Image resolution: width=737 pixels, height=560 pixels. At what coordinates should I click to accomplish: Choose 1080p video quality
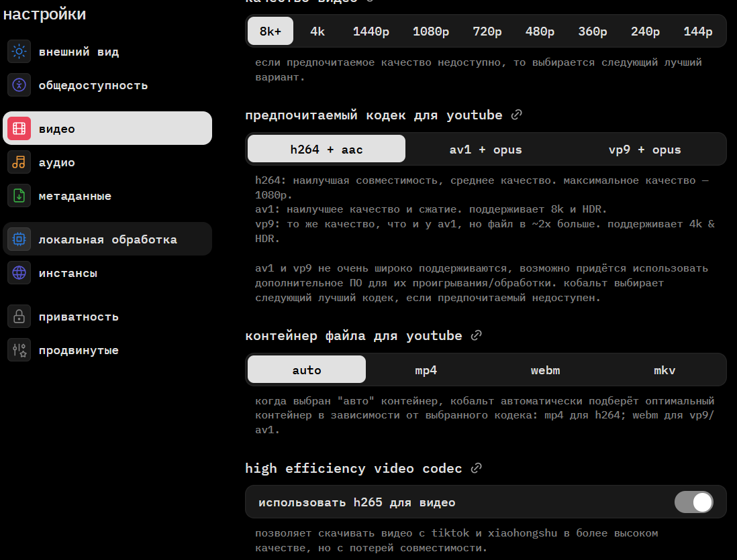[430, 31]
